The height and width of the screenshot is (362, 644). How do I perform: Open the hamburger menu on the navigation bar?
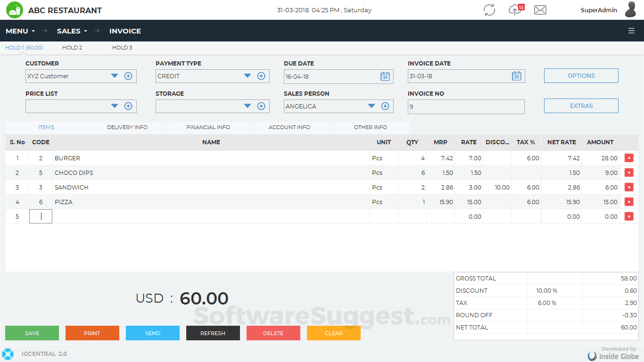click(631, 31)
